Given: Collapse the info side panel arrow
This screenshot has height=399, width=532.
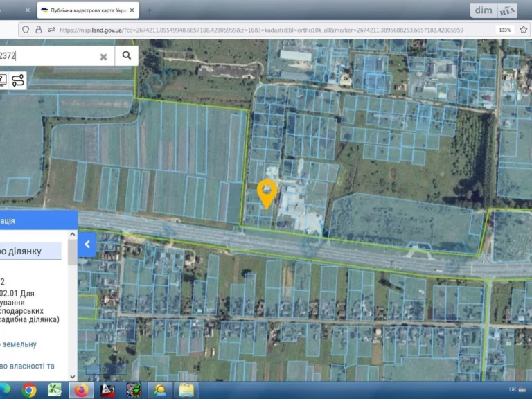Looking at the screenshot, I should point(87,245).
